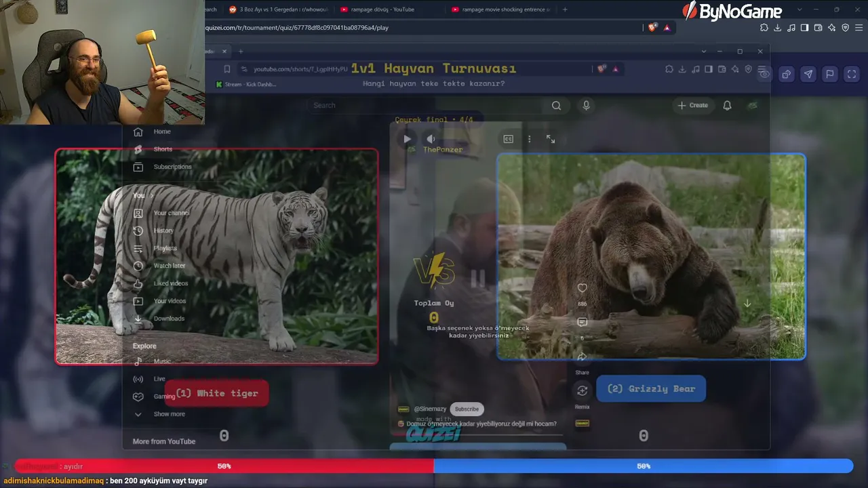
Task: Open Live in the Explore section
Action: (150, 379)
